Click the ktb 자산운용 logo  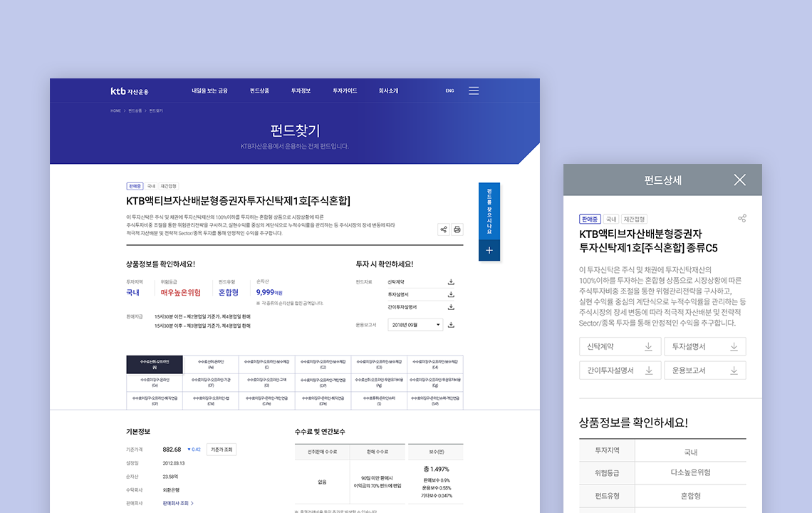click(130, 91)
